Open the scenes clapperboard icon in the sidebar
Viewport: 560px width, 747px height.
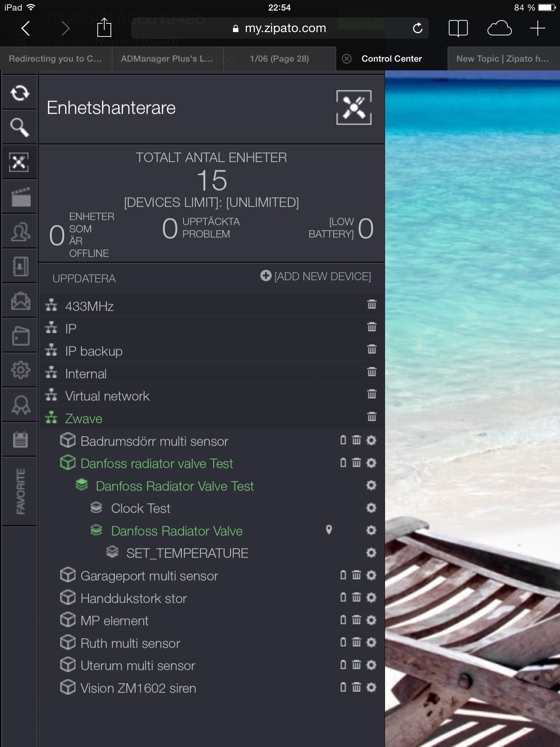20,197
